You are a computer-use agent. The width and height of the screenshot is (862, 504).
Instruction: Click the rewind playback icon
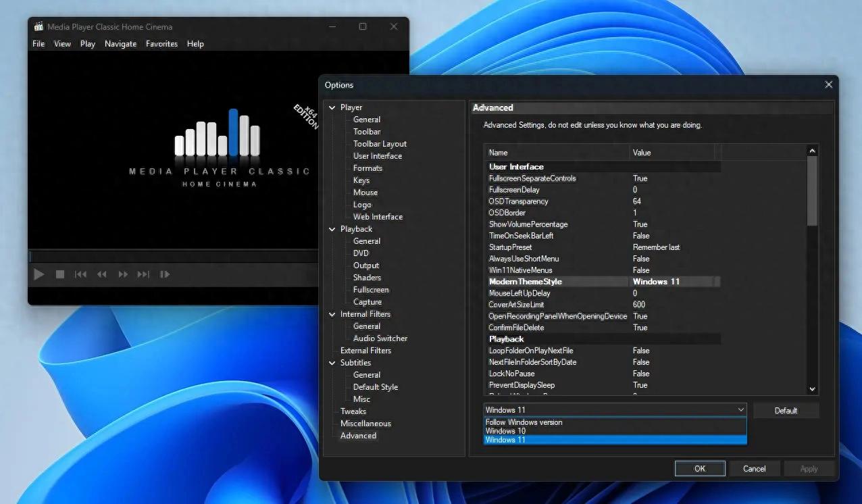tap(102, 274)
